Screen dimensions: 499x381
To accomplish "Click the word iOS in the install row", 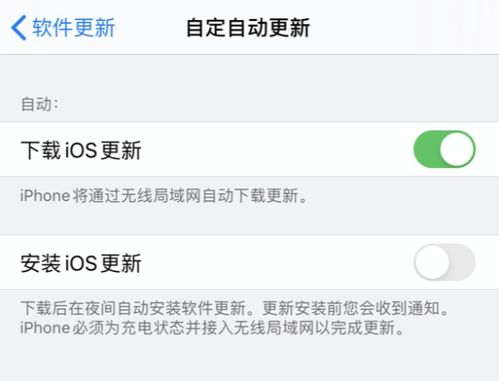I will pos(81,264).
